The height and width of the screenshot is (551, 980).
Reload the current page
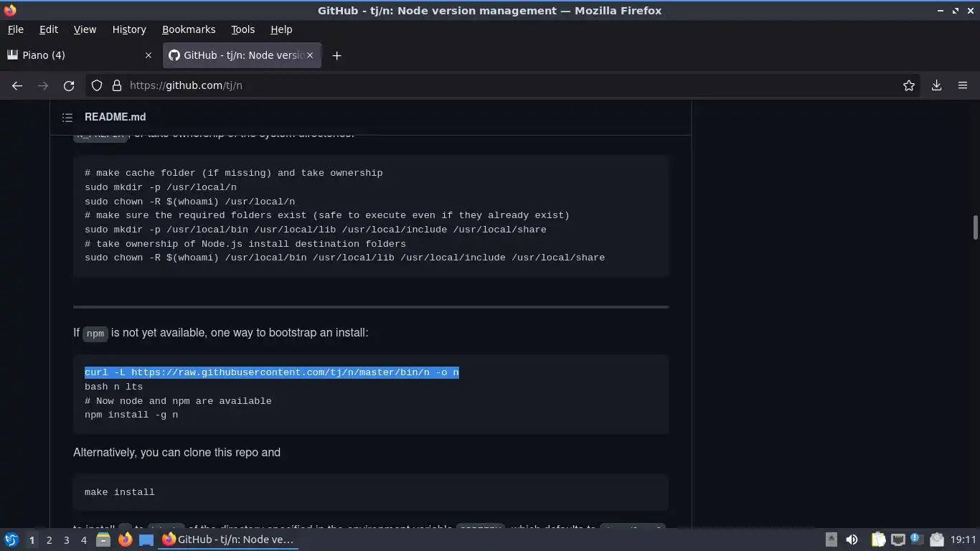point(69,85)
